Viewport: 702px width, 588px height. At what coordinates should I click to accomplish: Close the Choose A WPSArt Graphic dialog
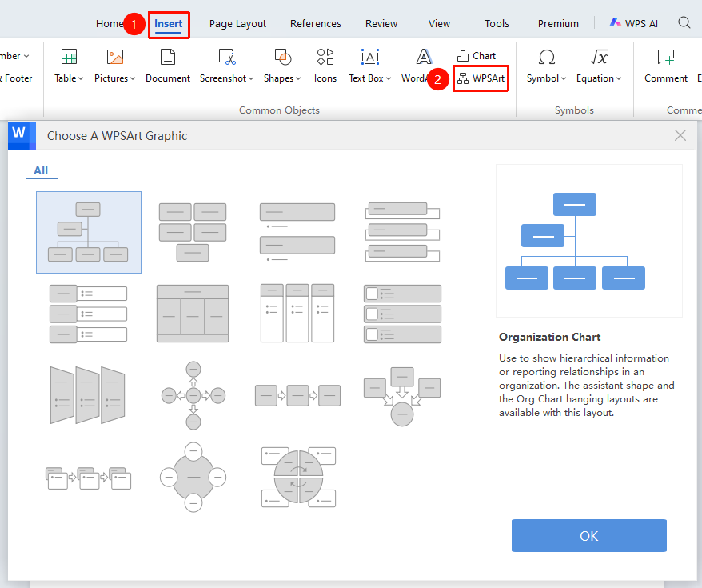click(680, 135)
